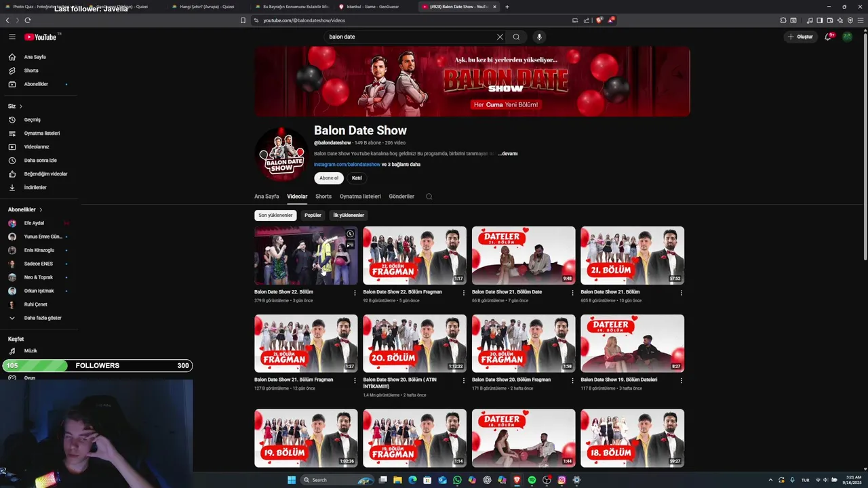Open YouTube notifications bell

point(828,37)
